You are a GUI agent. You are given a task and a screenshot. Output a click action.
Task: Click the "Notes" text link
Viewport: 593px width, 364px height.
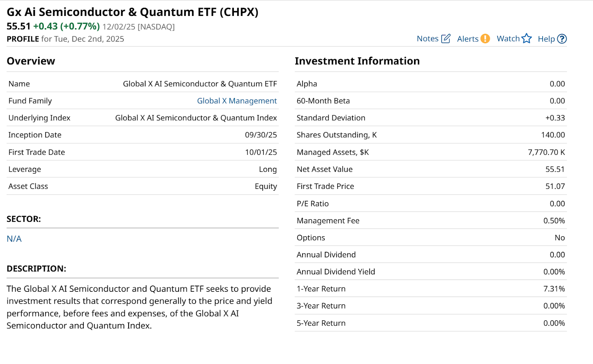(427, 39)
